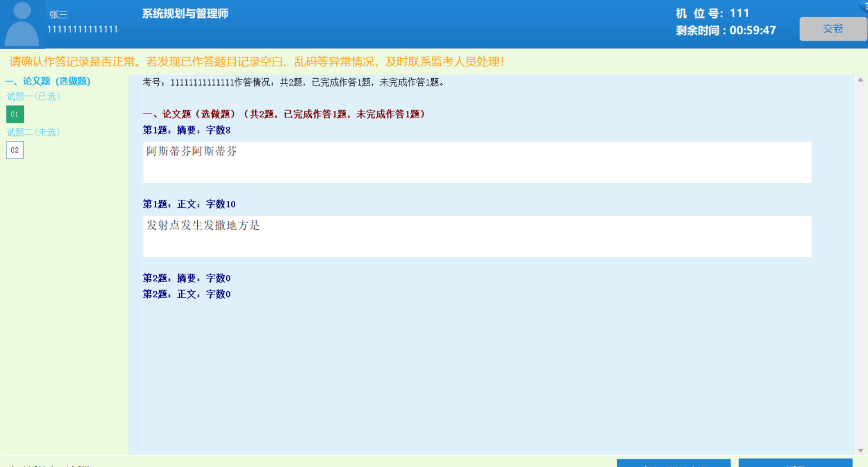The image size is (868, 467).
Task: Open 试题一(已选) in the sidebar
Action: (x=33, y=96)
